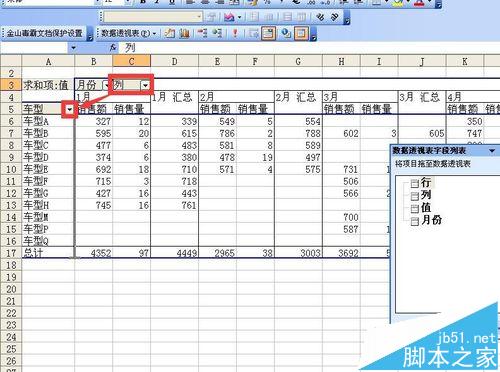The image size is (500, 372).
Task: Click the By Column icon on Chart toolbar
Action: [301, 17]
